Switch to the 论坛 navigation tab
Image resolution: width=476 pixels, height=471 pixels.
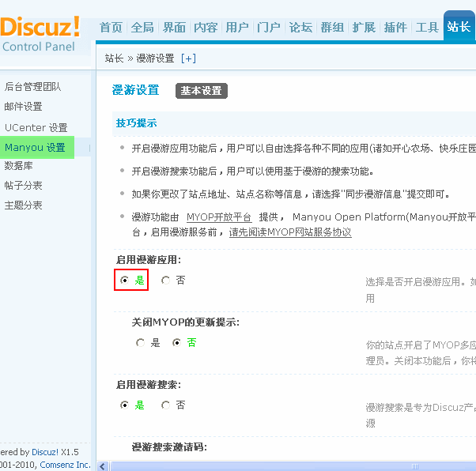click(300, 28)
